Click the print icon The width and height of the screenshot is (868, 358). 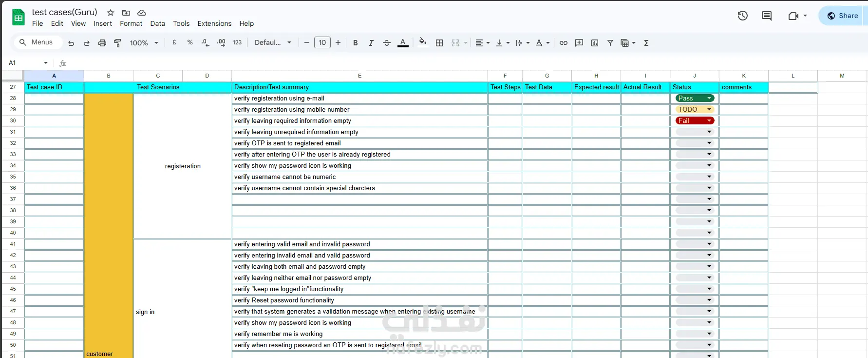pyautogui.click(x=102, y=43)
